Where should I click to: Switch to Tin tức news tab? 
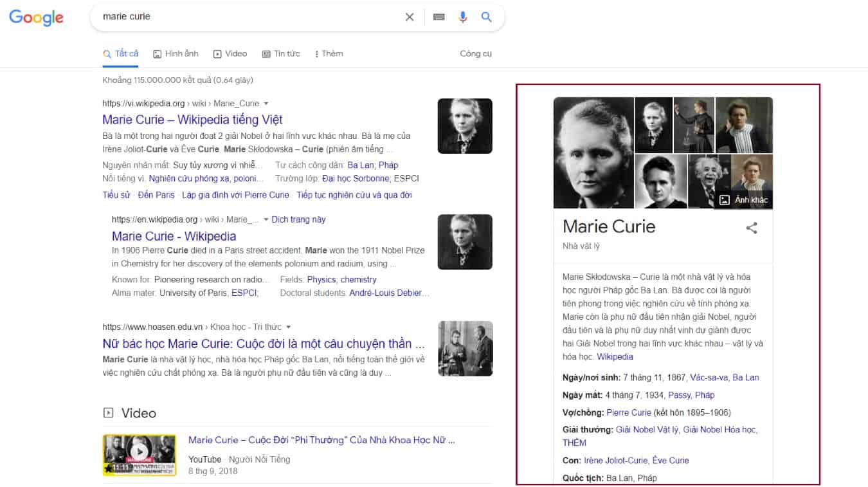[x=281, y=54]
